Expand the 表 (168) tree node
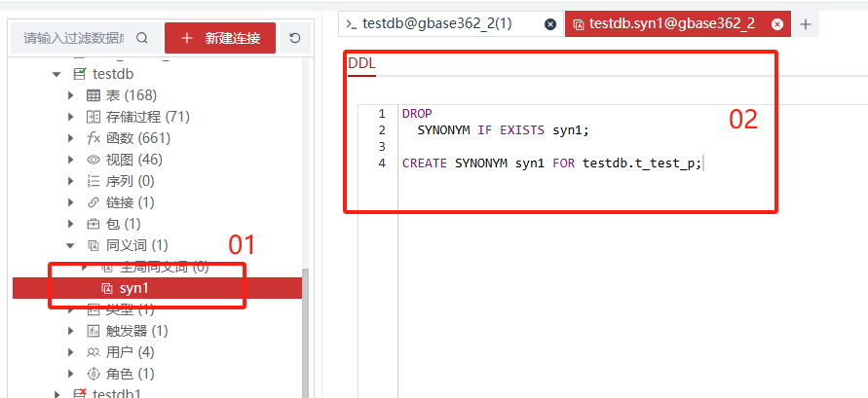The image size is (868, 398). coord(71,95)
